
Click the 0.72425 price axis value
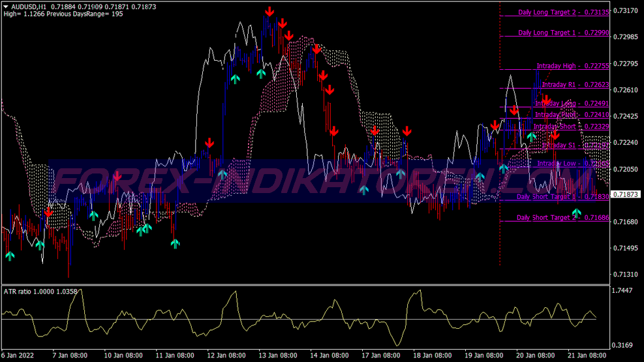pos(626,116)
